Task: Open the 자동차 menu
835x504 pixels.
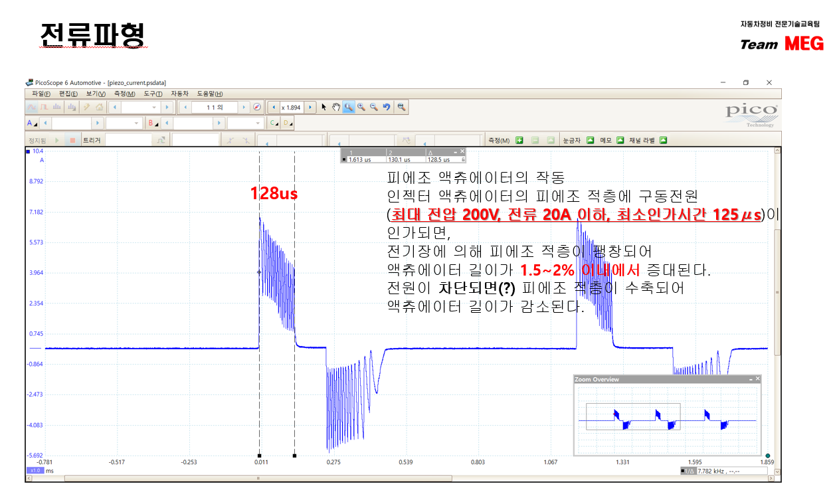Action: (180, 94)
